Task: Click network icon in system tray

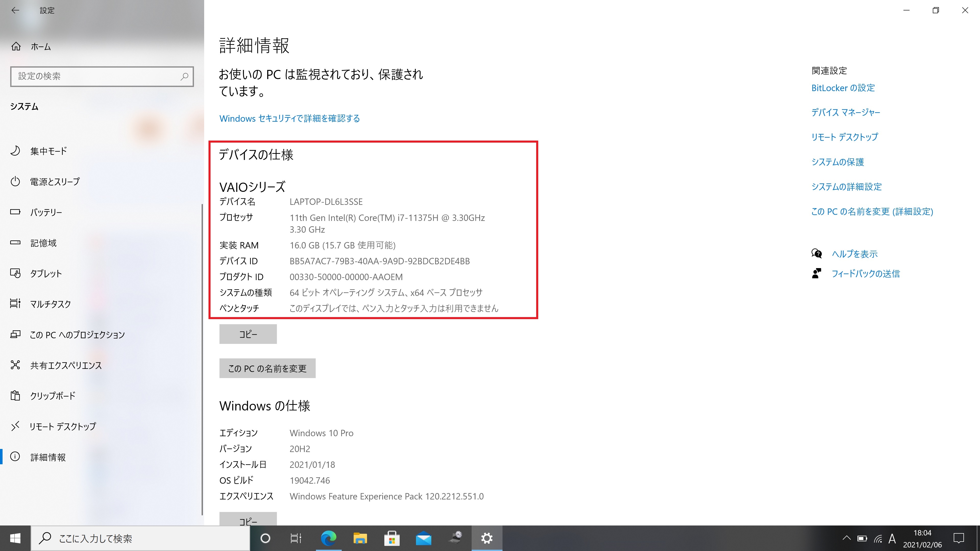Action: [878, 539]
